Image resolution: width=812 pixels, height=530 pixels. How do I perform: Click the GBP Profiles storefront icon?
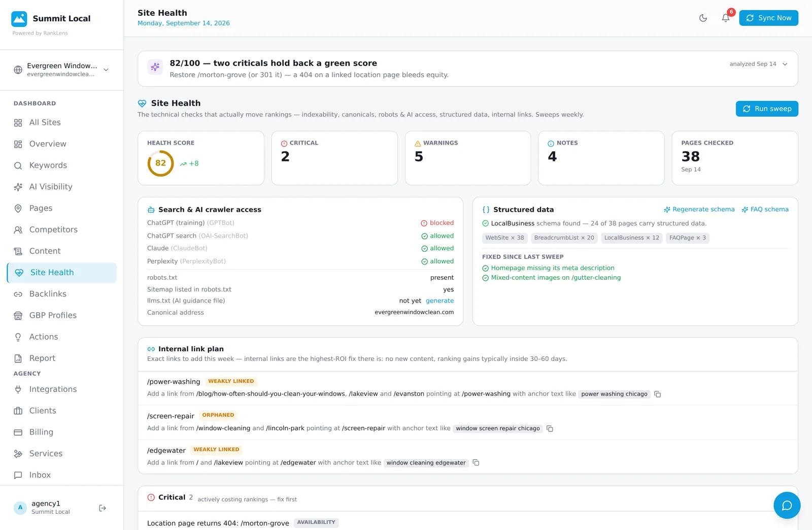pos(18,315)
